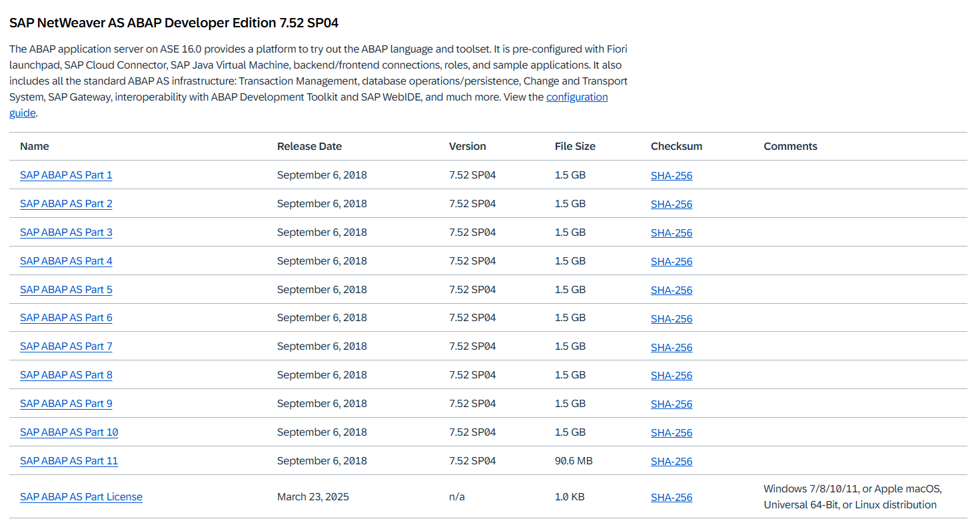Click the Version column header

(468, 147)
